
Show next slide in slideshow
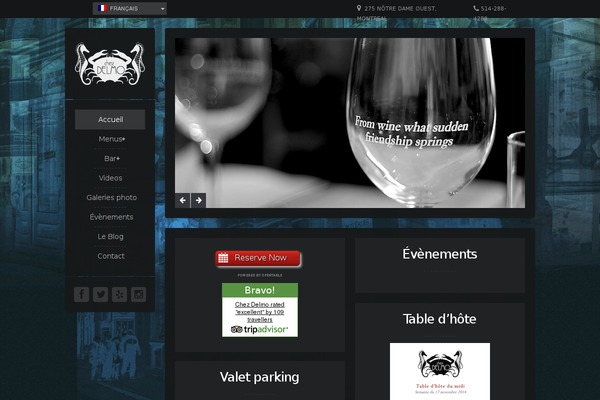[x=199, y=200]
